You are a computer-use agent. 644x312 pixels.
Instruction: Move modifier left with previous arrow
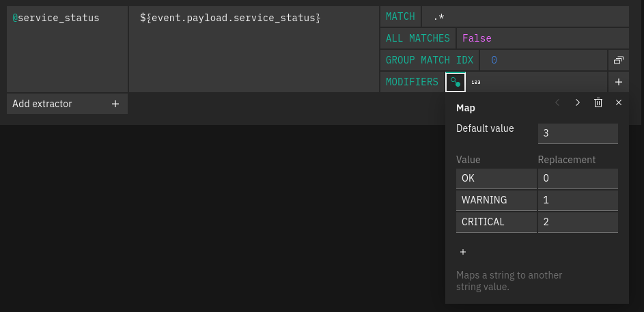557,102
